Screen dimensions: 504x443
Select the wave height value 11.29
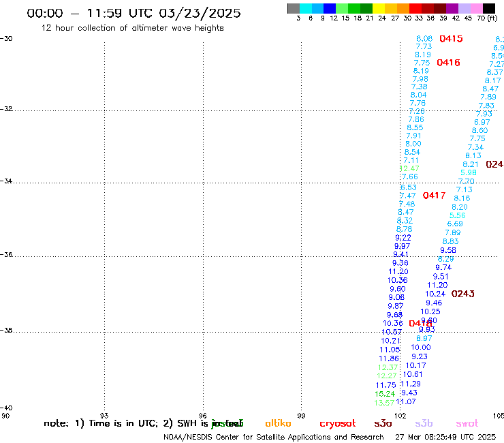[411, 384]
